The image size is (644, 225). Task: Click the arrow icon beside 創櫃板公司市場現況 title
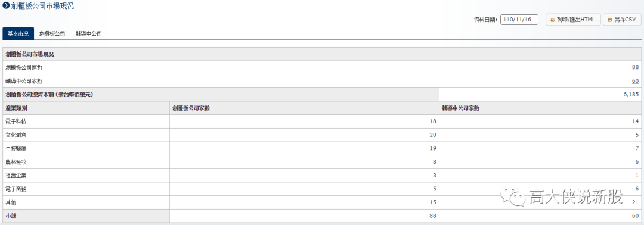[x=6, y=6]
